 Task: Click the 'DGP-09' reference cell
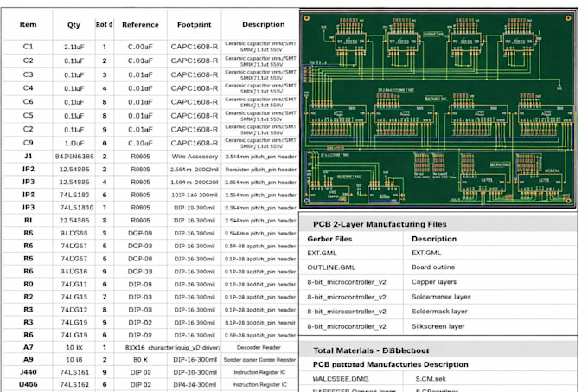[140, 233]
